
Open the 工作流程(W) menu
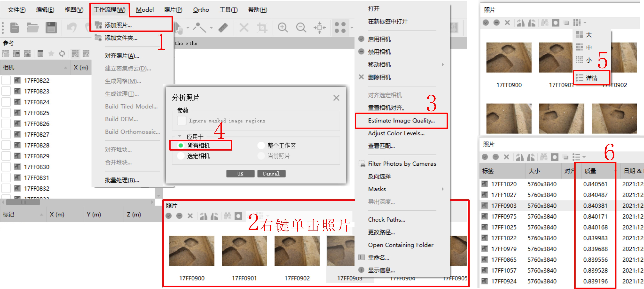(109, 10)
